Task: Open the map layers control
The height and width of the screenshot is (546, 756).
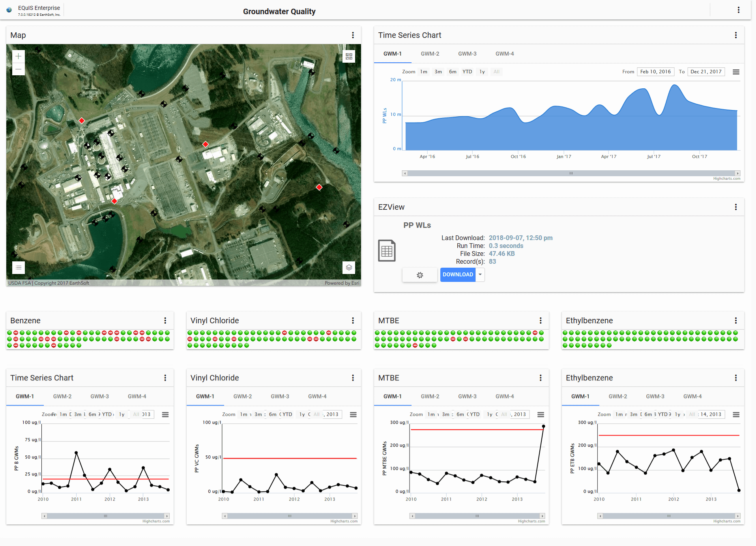Action: (x=348, y=268)
